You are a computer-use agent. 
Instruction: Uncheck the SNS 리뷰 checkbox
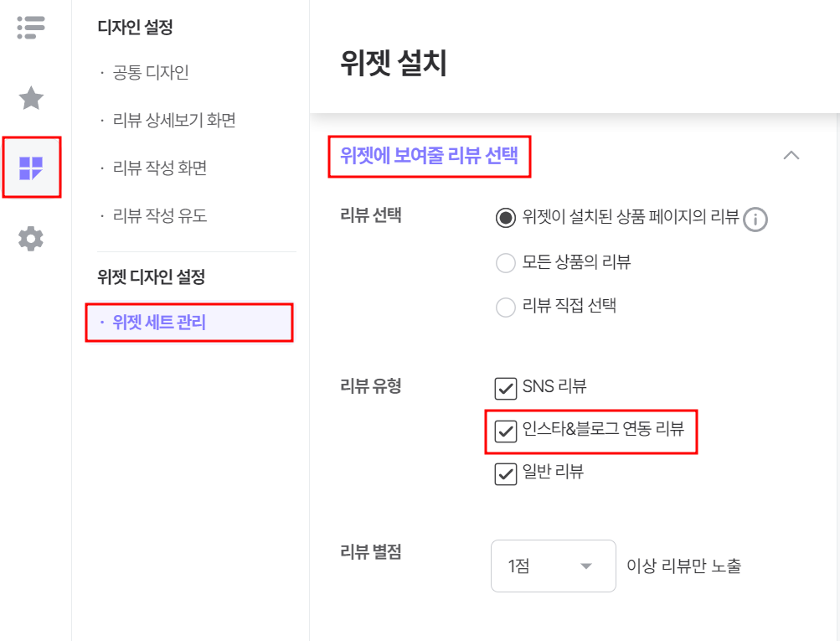[x=505, y=389]
